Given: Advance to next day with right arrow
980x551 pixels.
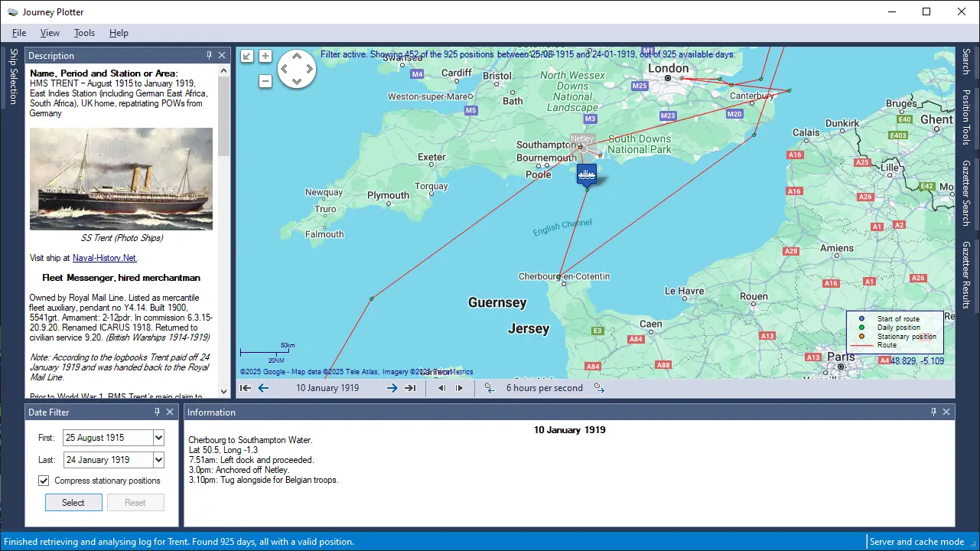Looking at the screenshot, I should 392,388.
